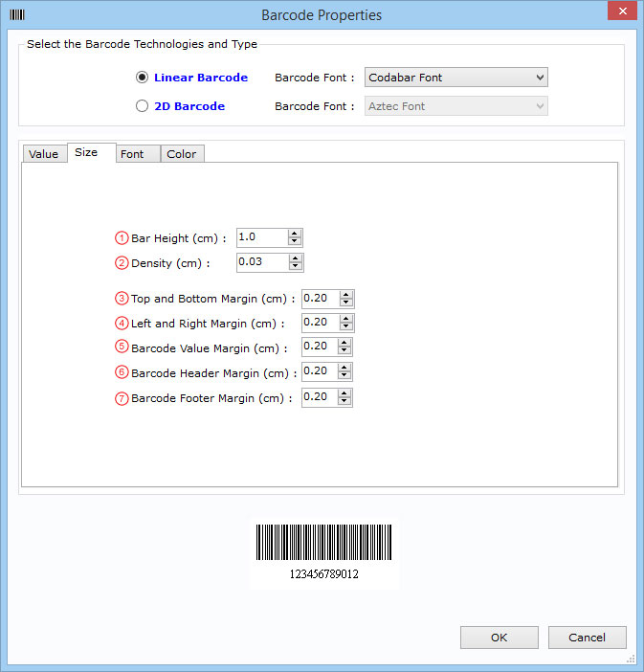Viewport: 644px width, 672px height.
Task: Decrease Top and Bottom Margin value
Action: tap(346, 302)
